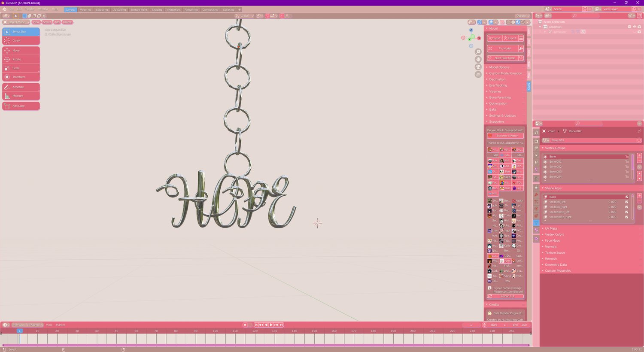644x352 pixels.
Task: Uncheck vrc.lowerlid_right shape key checkbox
Action: point(627,217)
